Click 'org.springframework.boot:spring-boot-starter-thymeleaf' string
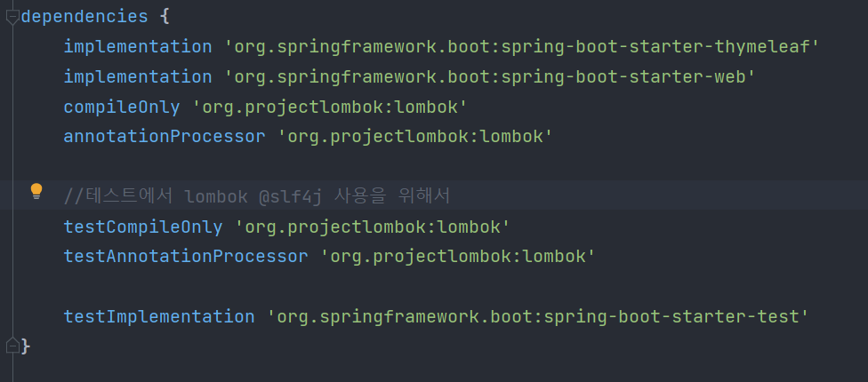The image size is (868, 382). point(521,46)
